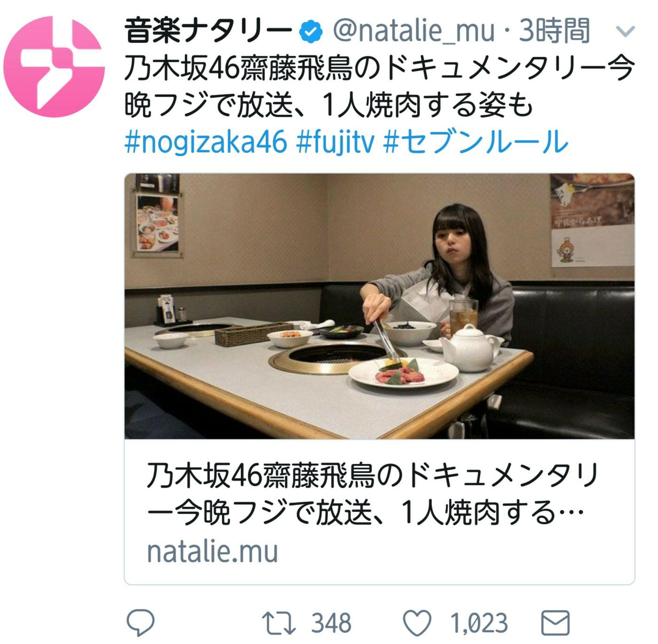Click the blue verified badge
This screenshot has height=644, width=658.
(x=311, y=32)
